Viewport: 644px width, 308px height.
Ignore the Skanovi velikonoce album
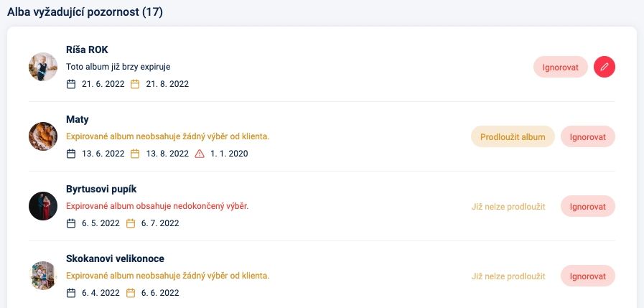587,276
